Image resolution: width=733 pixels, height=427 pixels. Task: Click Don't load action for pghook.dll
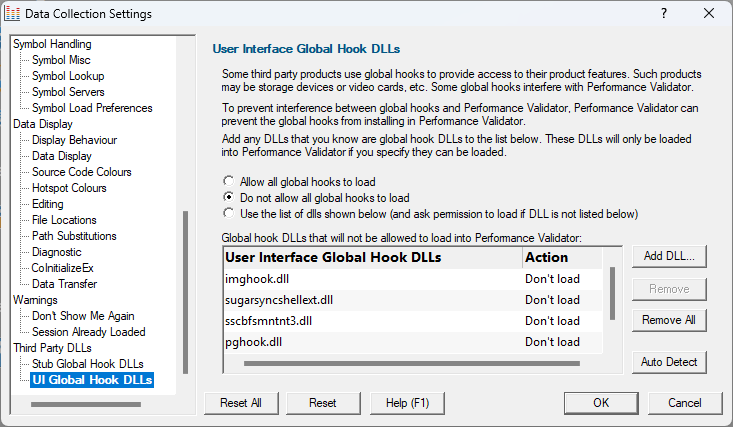(552, 342)
